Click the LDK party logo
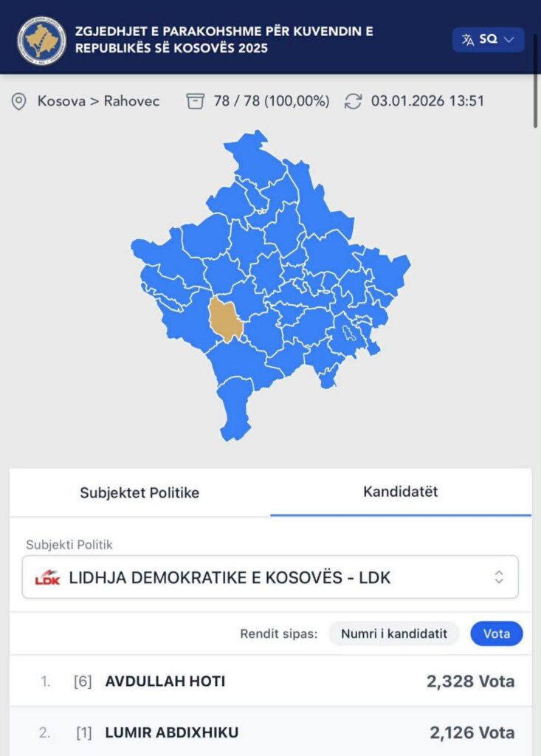Image resolution: width=541 pixels, height=756 pixels. click(47, 577)
